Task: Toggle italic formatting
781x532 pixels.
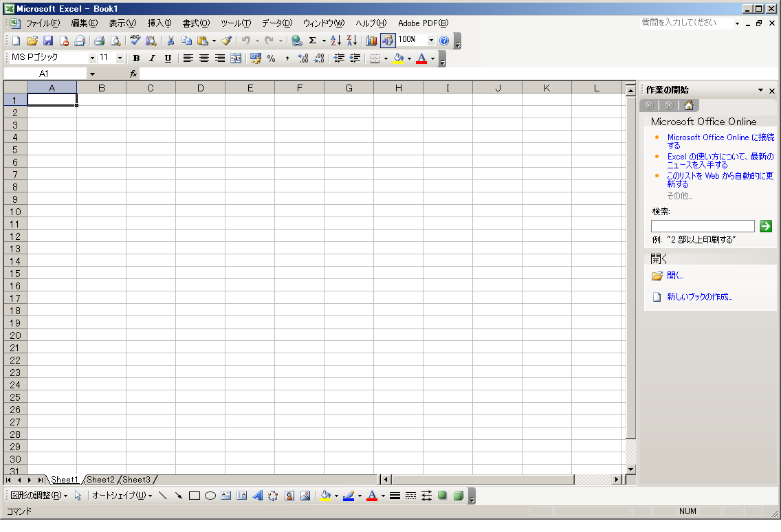Action: 152,58
